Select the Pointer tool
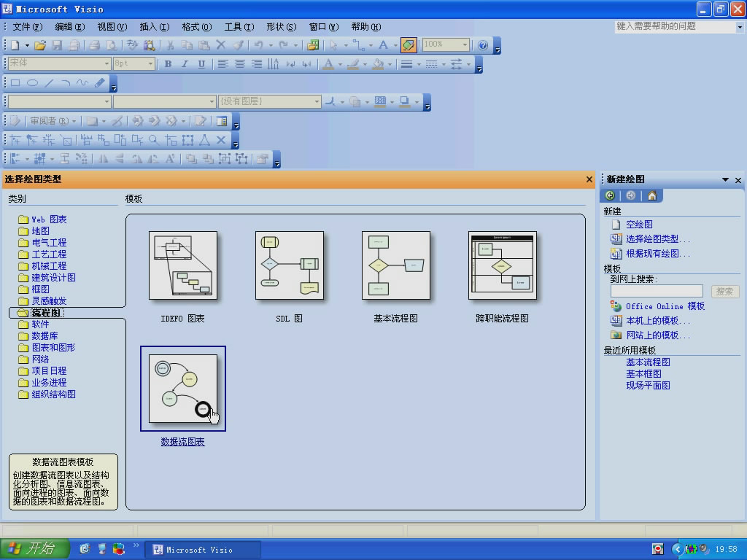 (333, 45)
